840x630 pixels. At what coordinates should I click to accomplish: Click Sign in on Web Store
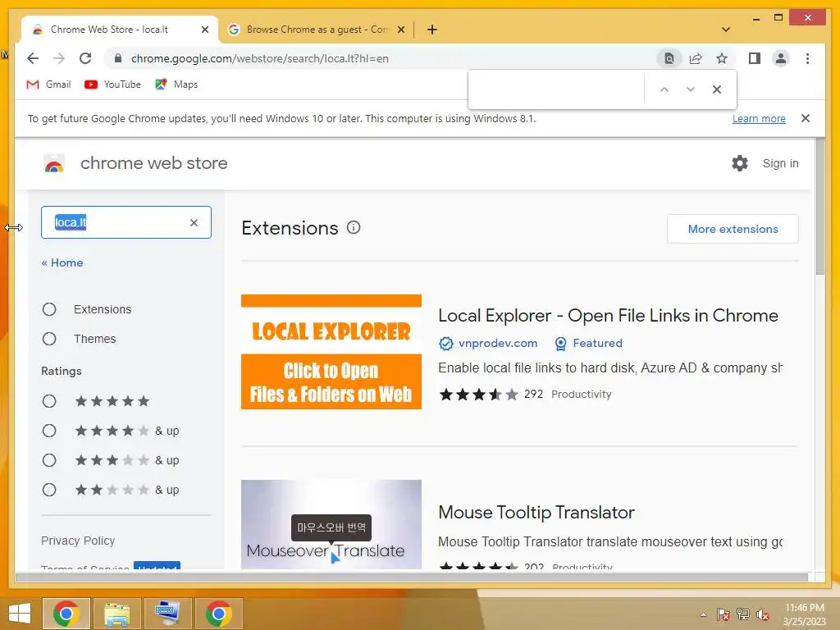[x=781, y=163]
